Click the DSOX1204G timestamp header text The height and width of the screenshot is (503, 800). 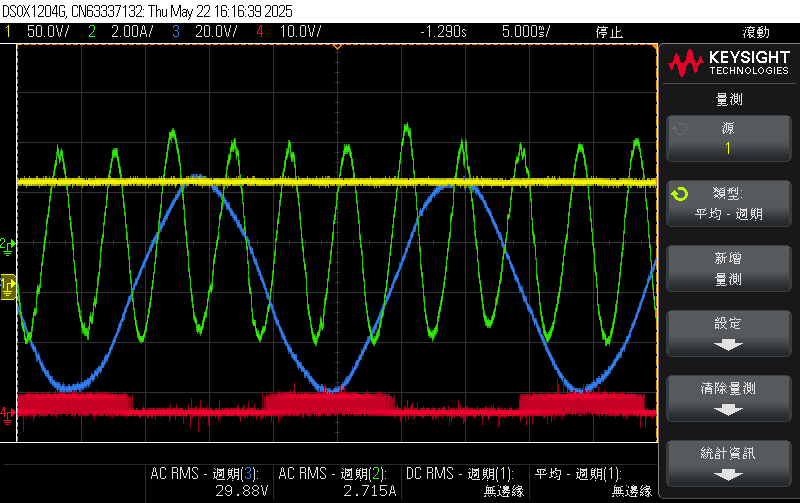coord(147,11)
